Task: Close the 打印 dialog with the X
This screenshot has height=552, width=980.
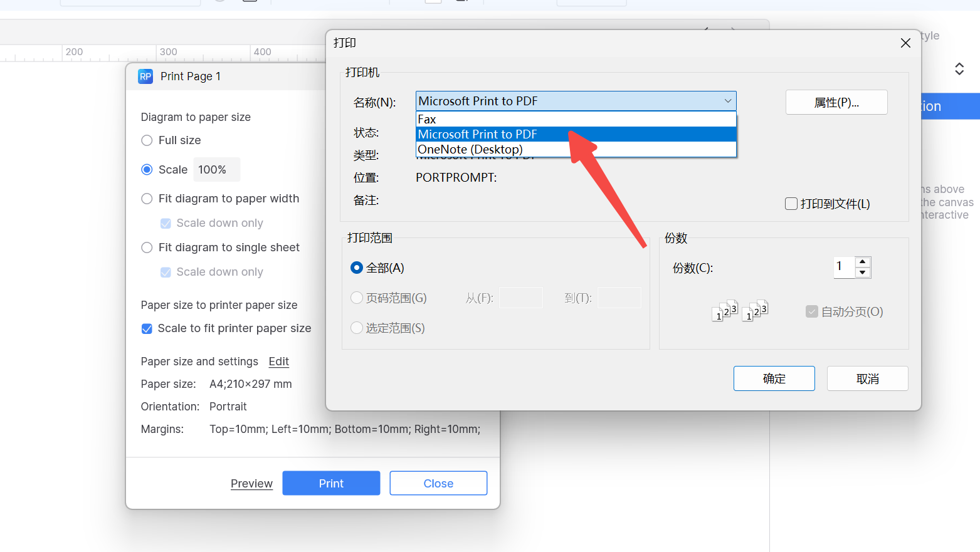Action: tap(905, 43)
